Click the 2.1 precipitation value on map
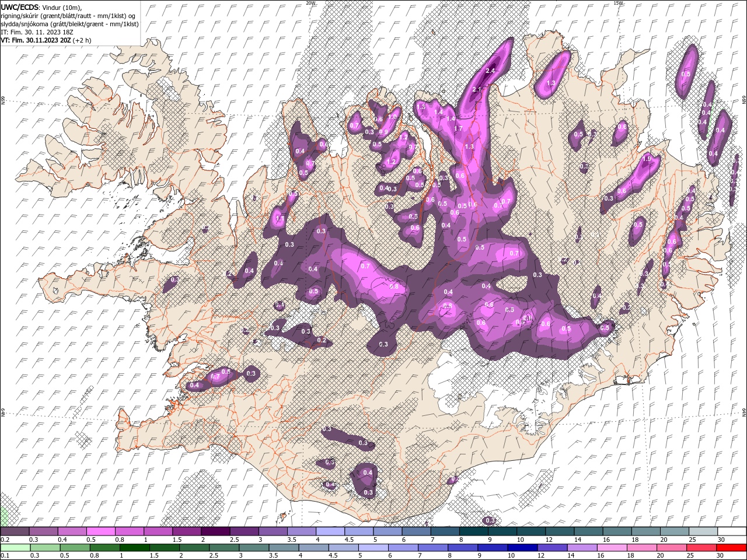Image resolution: width=747 pixels, height=560 pixels. (477, 89)
